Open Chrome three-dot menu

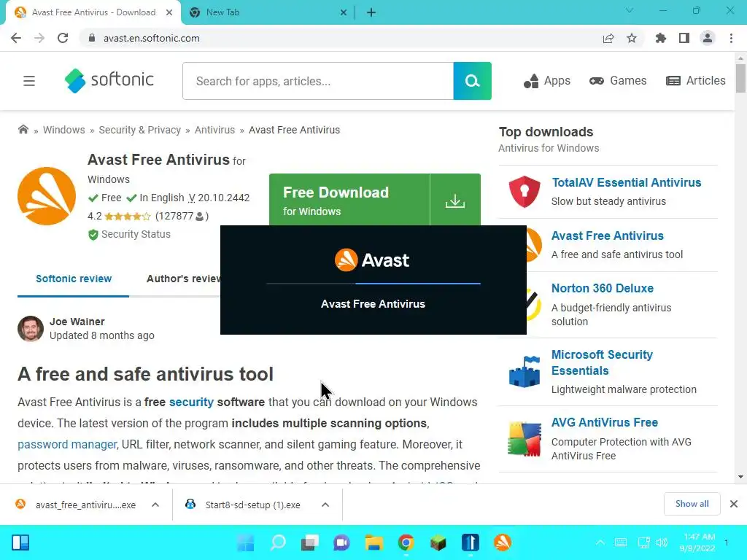pos(731,38)
